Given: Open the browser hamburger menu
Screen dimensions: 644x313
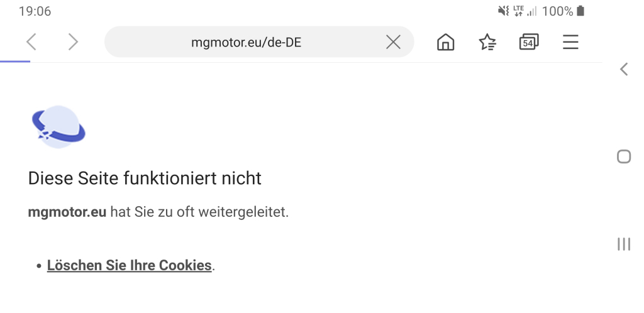Looking at the screenshot, I should (x=570, y=42).
